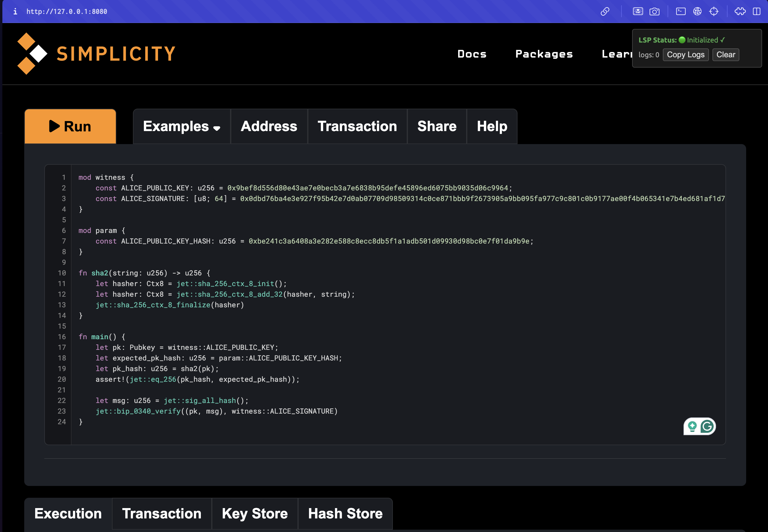
Task: Click the crosshair inspect element icon
Action: click(x=714, y=12)
